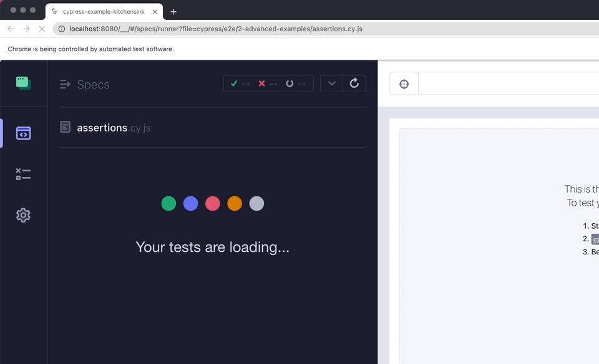Click the Cypress logo in the sidebar
599x364 pixels.
point(23,83)
